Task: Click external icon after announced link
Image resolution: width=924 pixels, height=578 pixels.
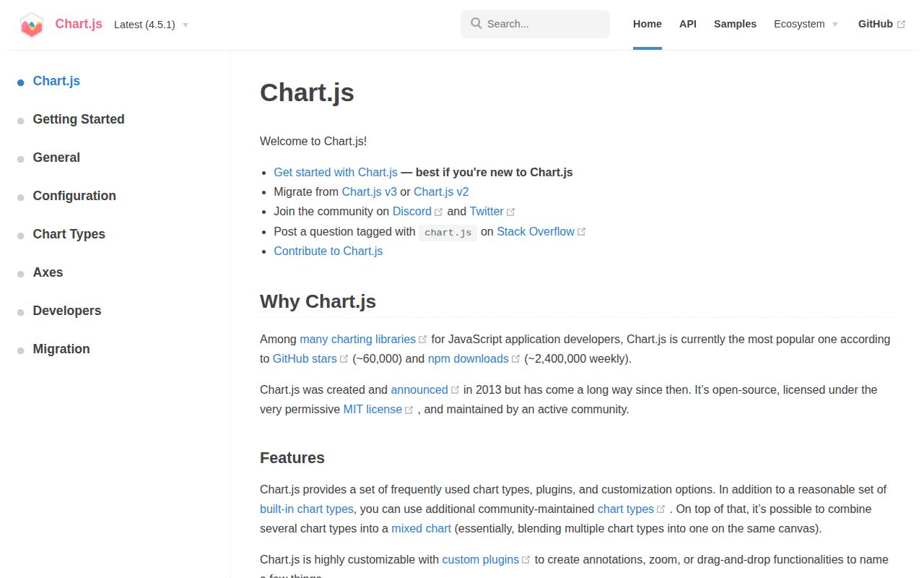Action: click(x=456, y=390)
